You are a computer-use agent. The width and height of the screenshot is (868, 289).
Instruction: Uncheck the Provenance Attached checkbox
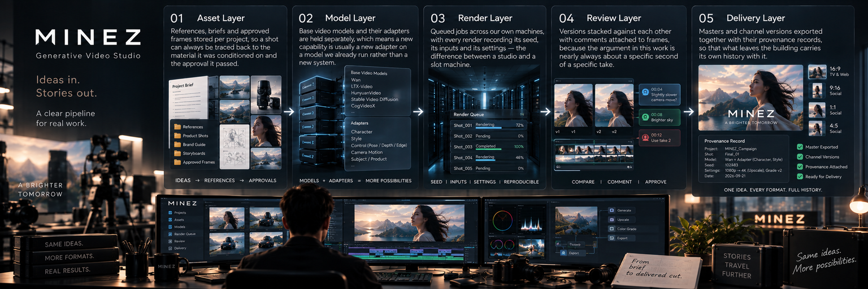point(800,167)
